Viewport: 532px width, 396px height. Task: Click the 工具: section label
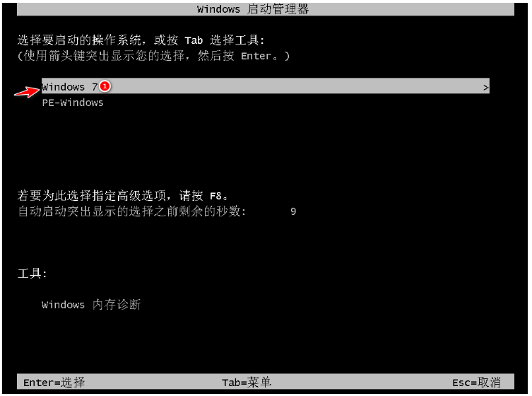point(32,273)
